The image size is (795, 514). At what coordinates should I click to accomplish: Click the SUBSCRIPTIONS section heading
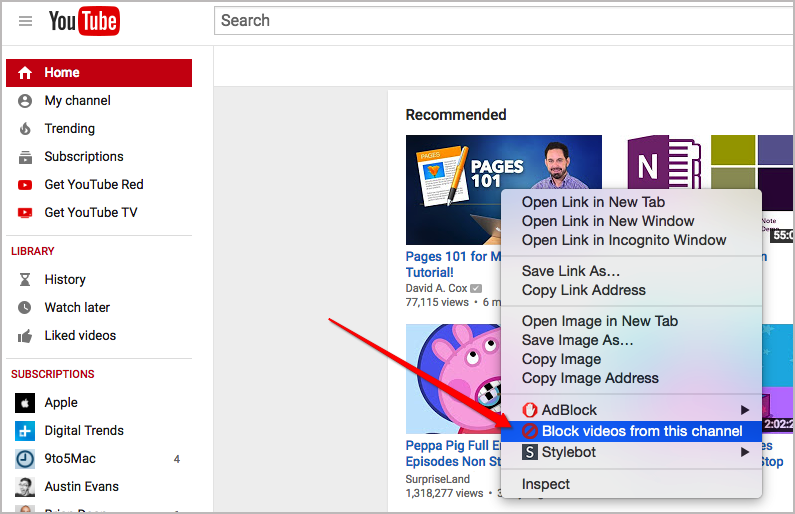[x=53, y=374]
